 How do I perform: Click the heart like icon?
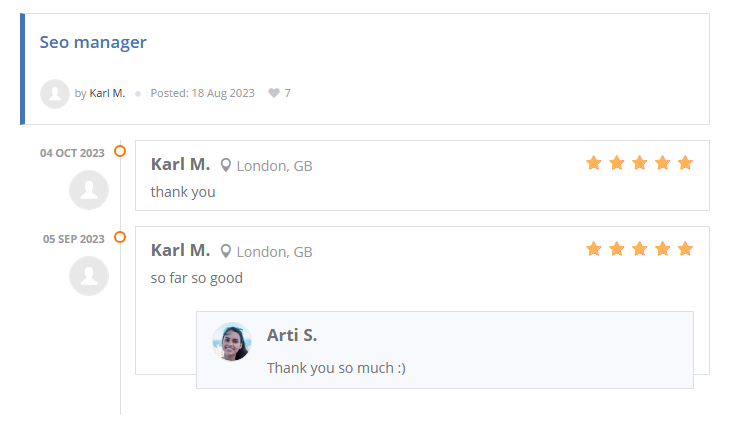pyautogui.click(x=274, y=93)
